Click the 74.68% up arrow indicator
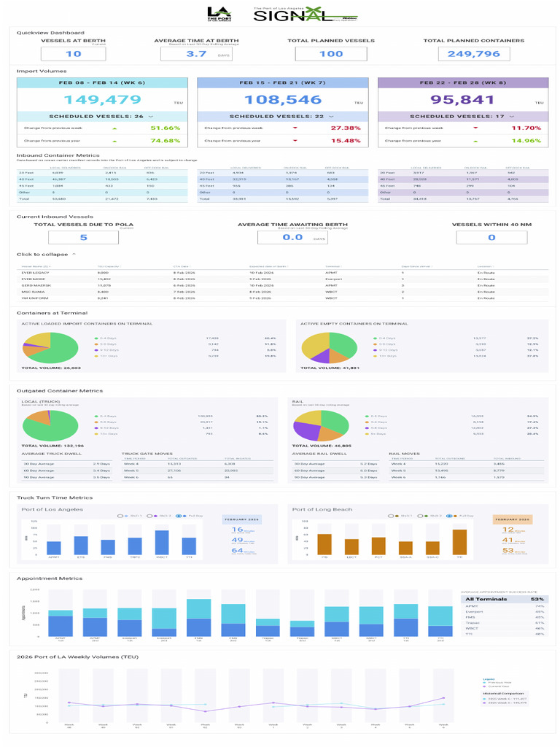Viewport: 560px width, 747px height. tap(114, 141)
